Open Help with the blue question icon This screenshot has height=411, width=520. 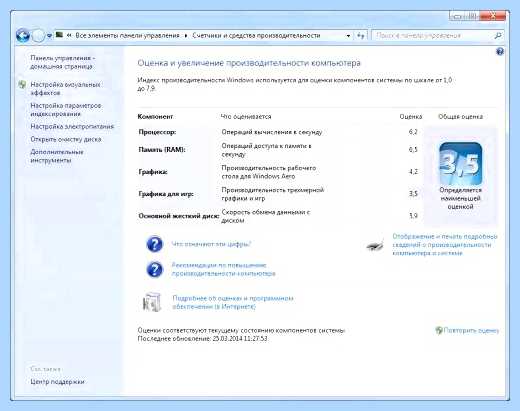point(500,51)
